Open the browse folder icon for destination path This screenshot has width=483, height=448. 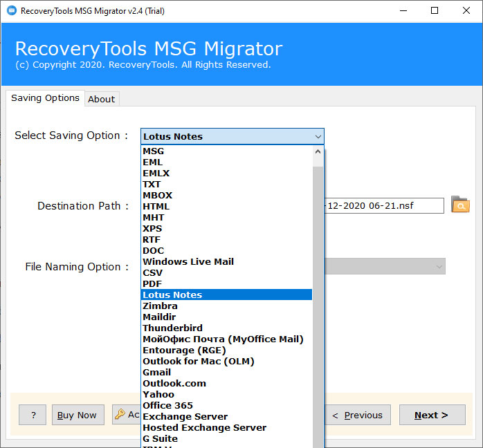tap(460, 205)
